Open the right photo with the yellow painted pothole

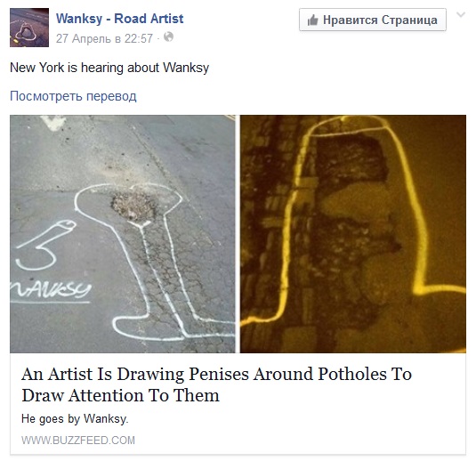(353, 234)
